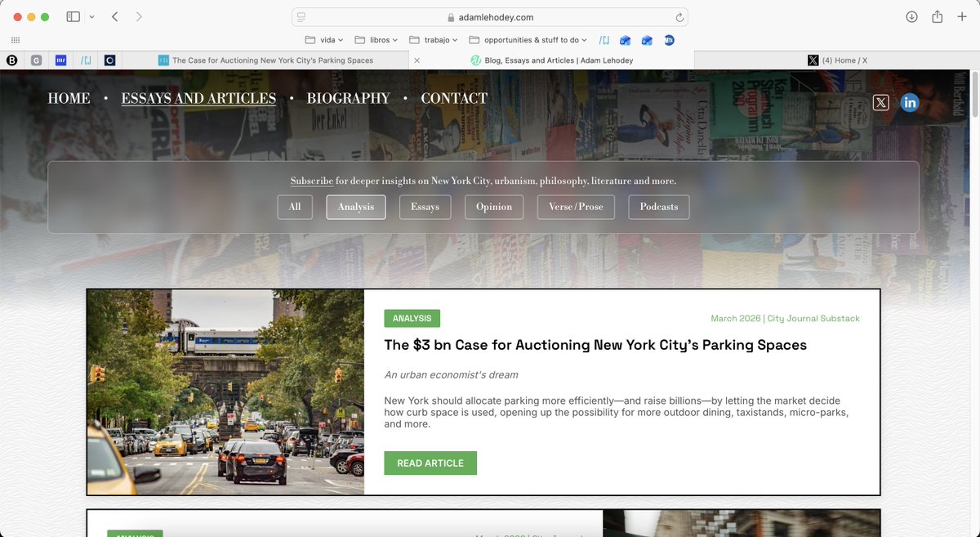This screenshot has height=537, width=980.
Task: Switch to the Home / X tab
Action: [x=837, y=60]
